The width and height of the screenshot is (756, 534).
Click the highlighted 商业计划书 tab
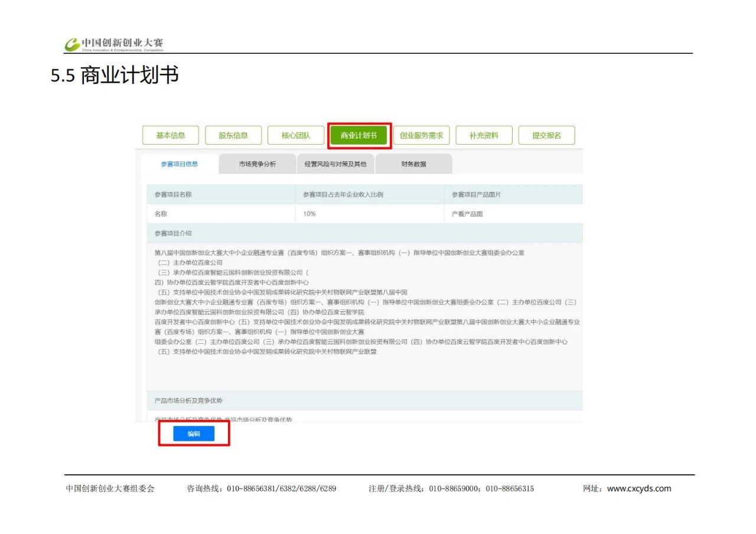click(x=359, y=135)
